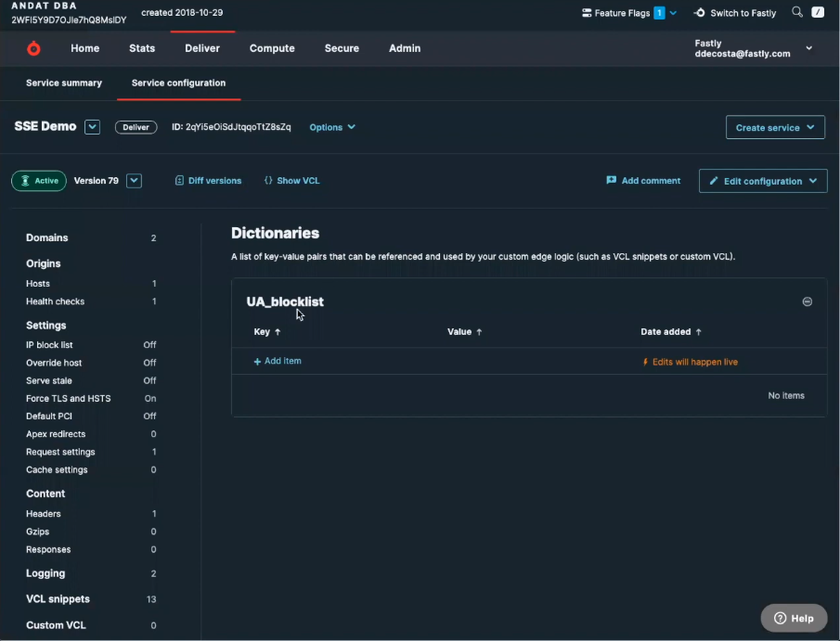
Task: Click the Switch to Fastly icon
Action: [x=700, y=13]
